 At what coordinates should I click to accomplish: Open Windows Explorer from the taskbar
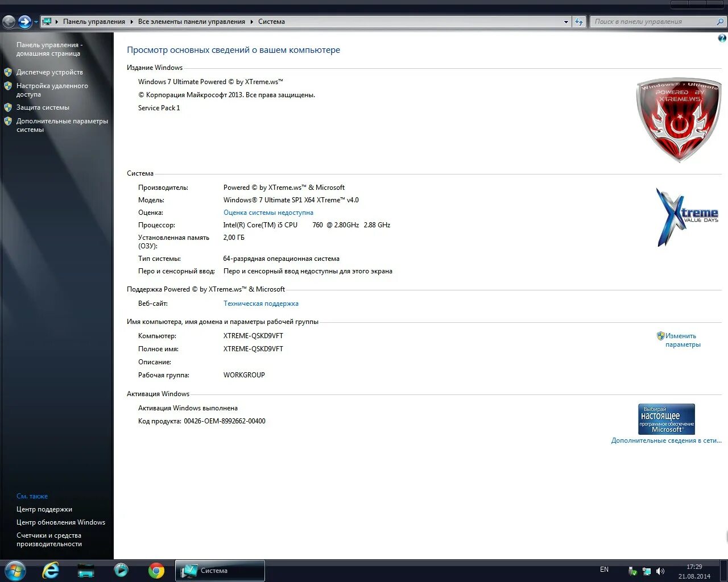pos(85,571)
